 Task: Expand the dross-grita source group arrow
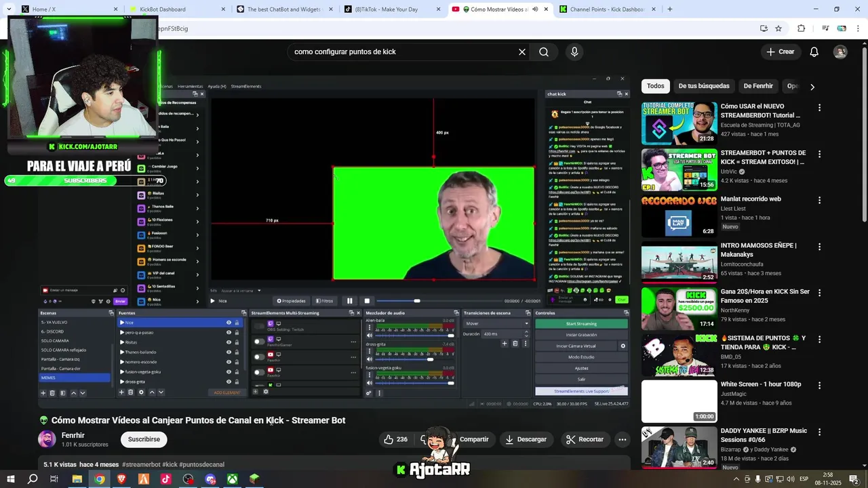122,382
